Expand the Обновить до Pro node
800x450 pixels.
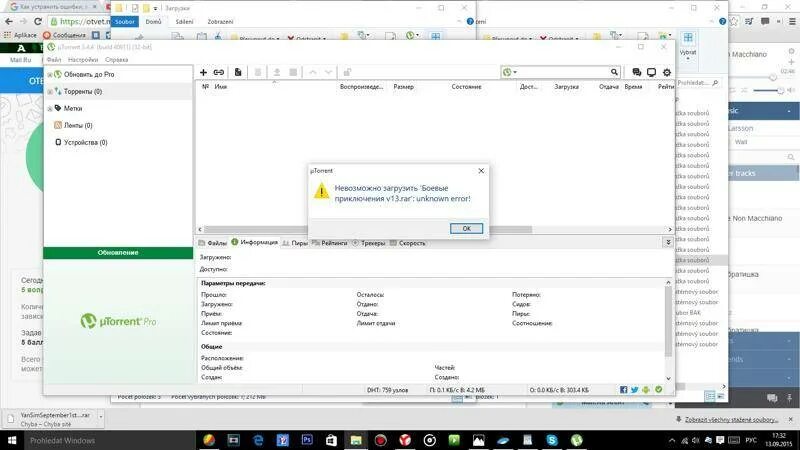[x=50, y=74]
